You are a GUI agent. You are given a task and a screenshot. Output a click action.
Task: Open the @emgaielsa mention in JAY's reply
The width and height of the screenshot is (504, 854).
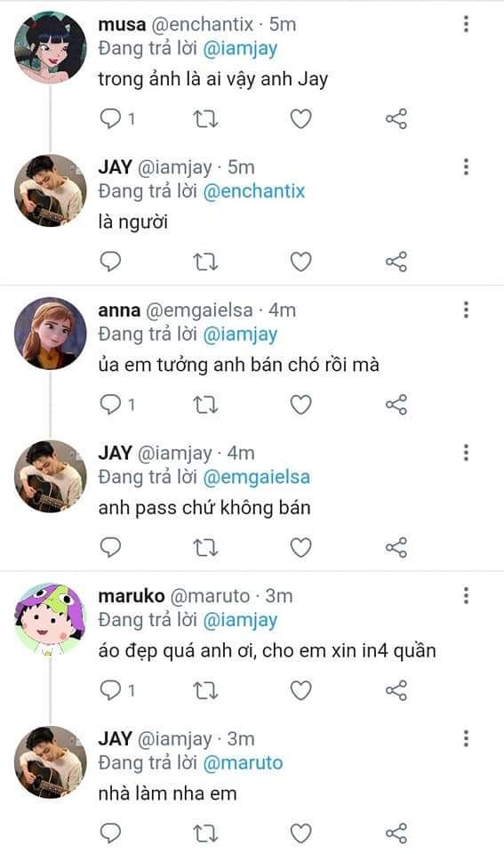pos(256,477)
